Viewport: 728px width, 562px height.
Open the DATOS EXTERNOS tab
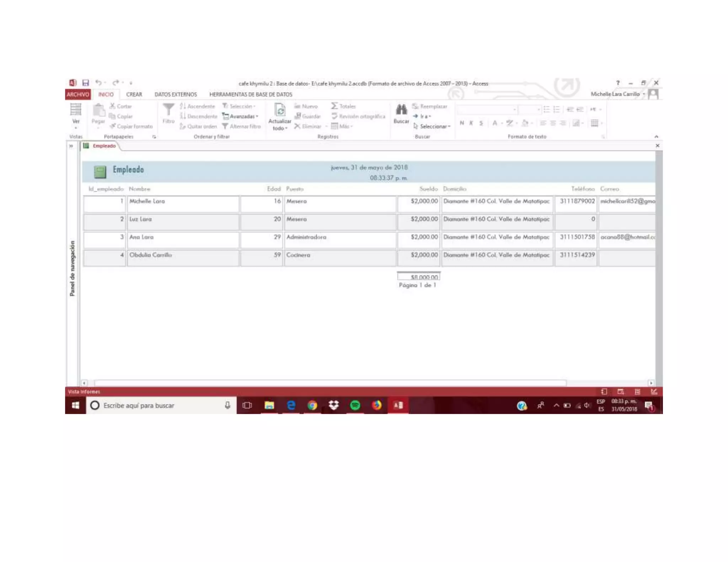tap(176, 94)
